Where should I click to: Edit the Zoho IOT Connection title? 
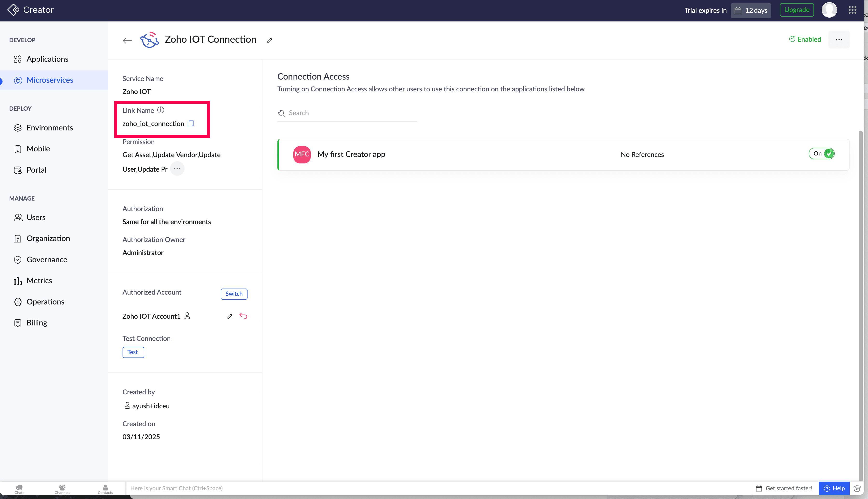click(269, 41)
